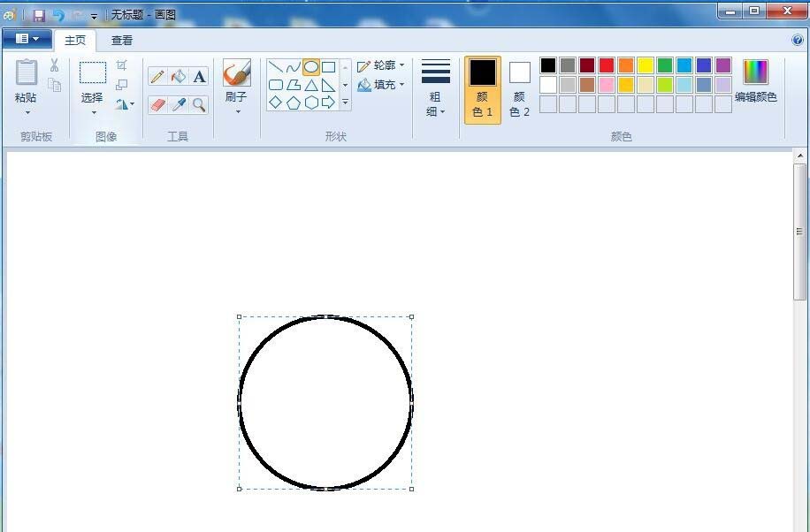Click the selection's bottom-right resize handle

(x=412, y=489)
